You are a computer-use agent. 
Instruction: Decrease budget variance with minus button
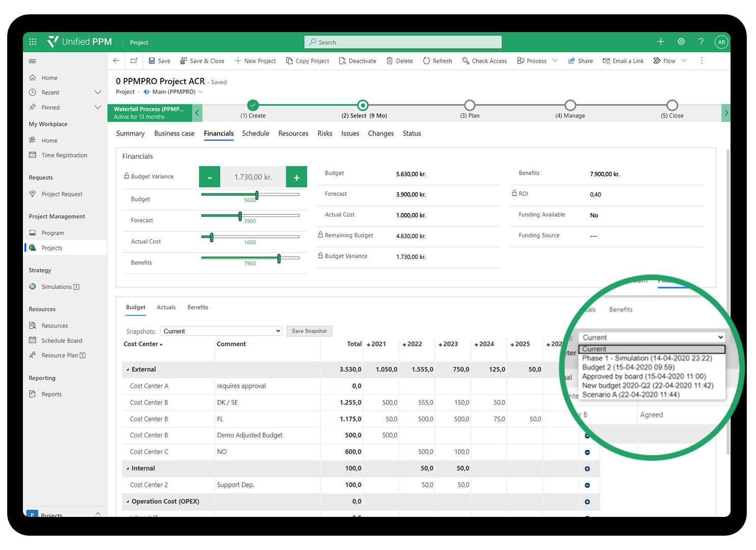point(209,177)
